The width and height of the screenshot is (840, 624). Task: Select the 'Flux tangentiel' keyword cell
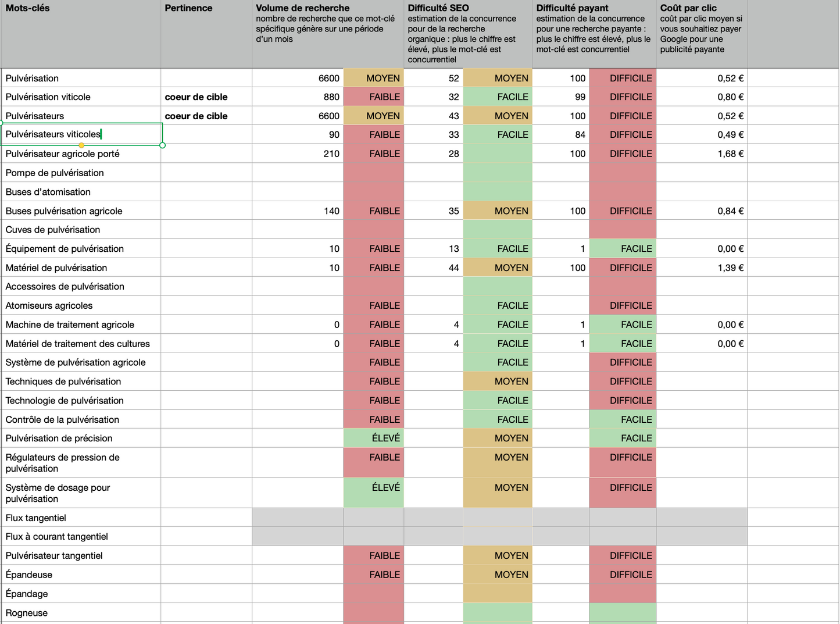pos(81,518)
